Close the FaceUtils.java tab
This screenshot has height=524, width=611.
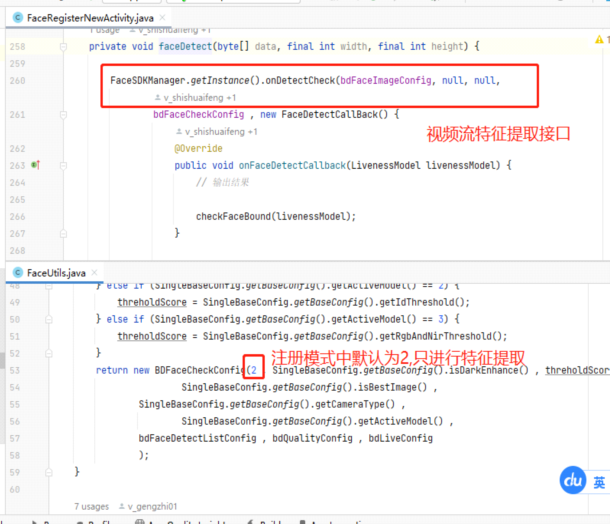[94, 272]
